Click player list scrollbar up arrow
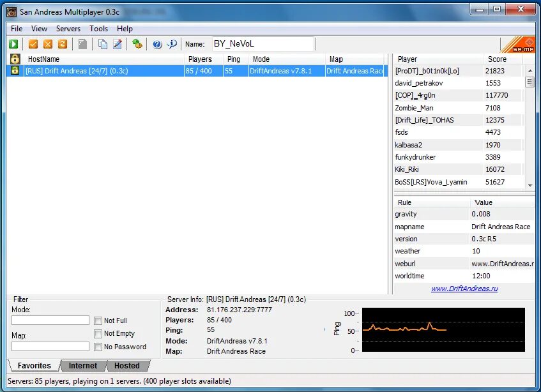 pos(530,71)
